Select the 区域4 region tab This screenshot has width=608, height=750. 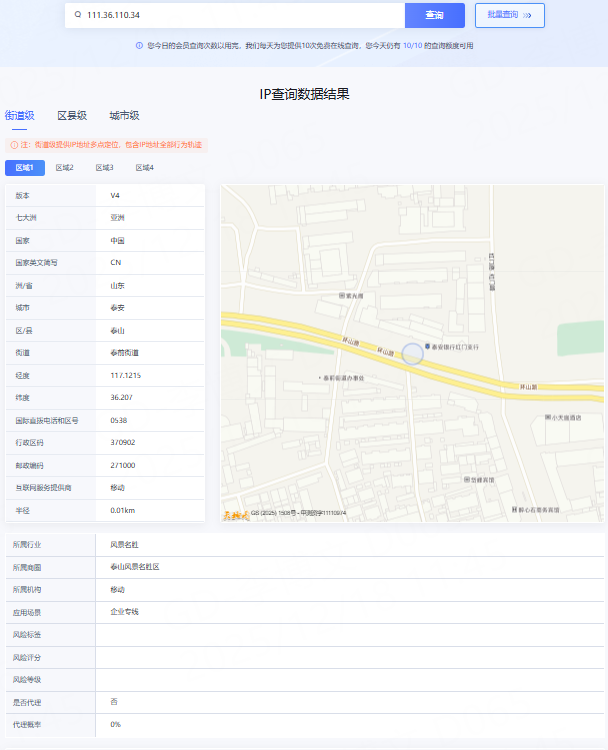(145, 168)
